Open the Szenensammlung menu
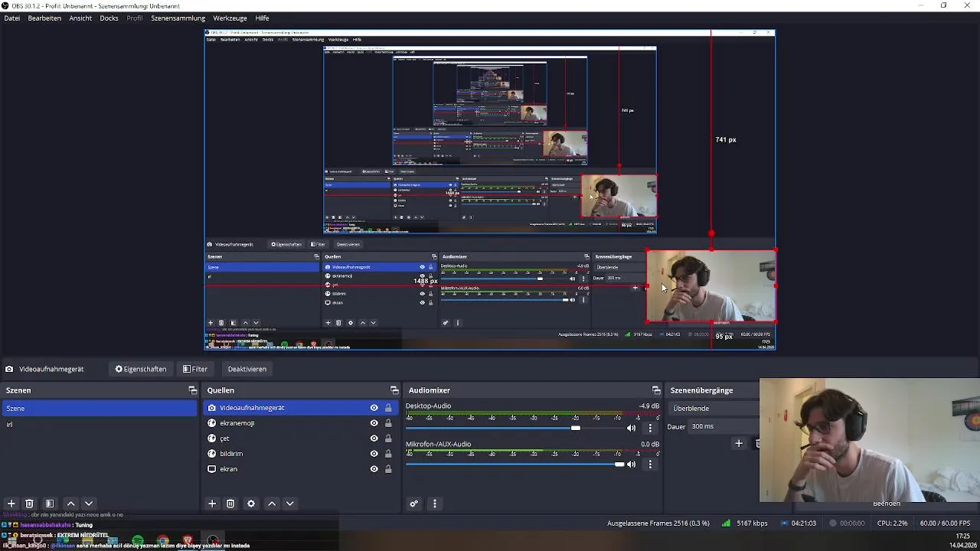 tap(178, 18)
